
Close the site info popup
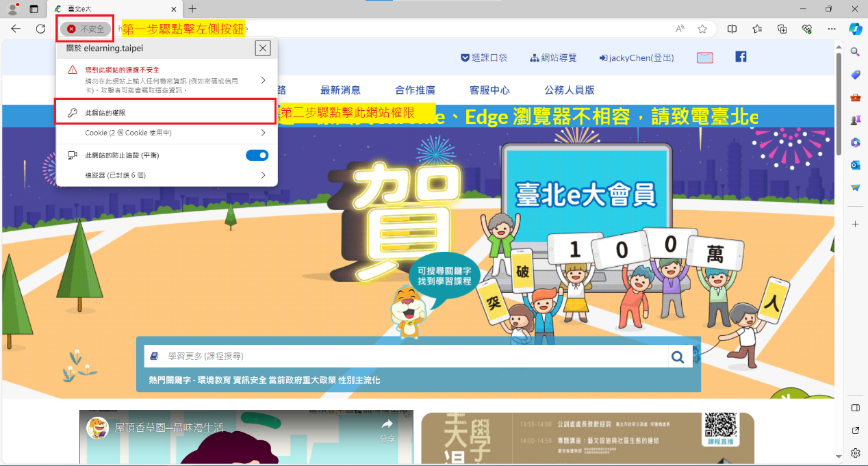[x=263, y=49]
